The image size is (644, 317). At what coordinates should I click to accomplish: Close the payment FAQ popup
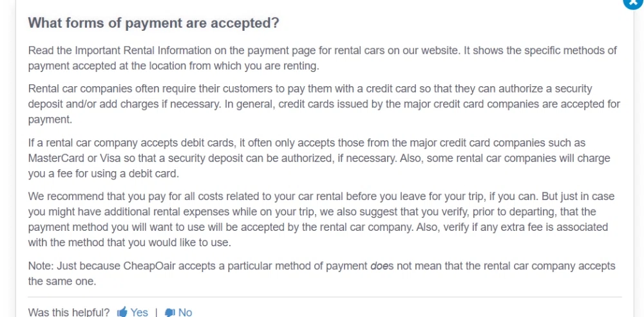point(634,2)
